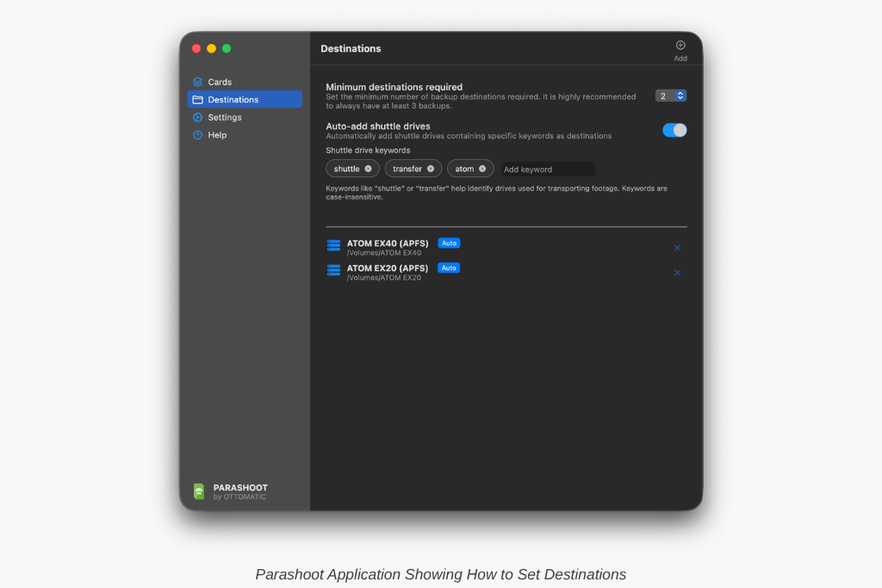Remove the ATOM EX40 destination
The height and width of the screenshot is (588, 882).
tap(677, 248)
